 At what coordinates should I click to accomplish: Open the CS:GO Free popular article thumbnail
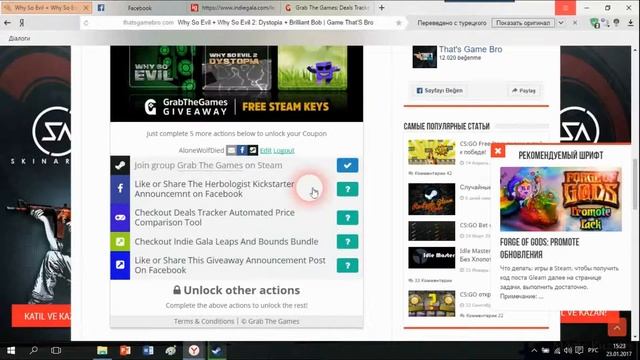click(431, 152)
